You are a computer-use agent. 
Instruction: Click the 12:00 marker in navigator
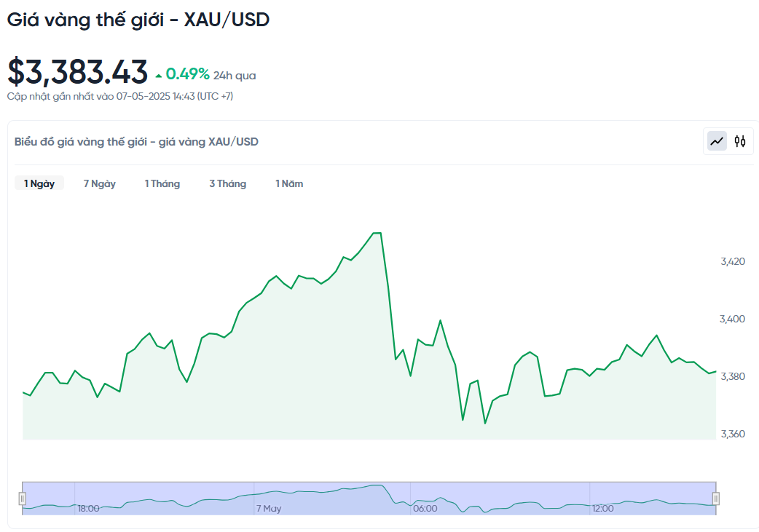(x=603, y=508)
